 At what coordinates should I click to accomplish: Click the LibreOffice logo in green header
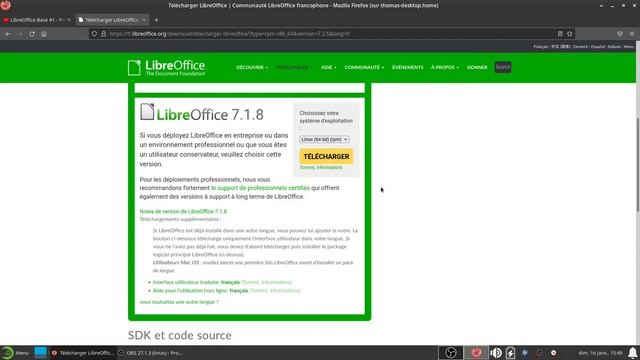[x=167, y=68]
